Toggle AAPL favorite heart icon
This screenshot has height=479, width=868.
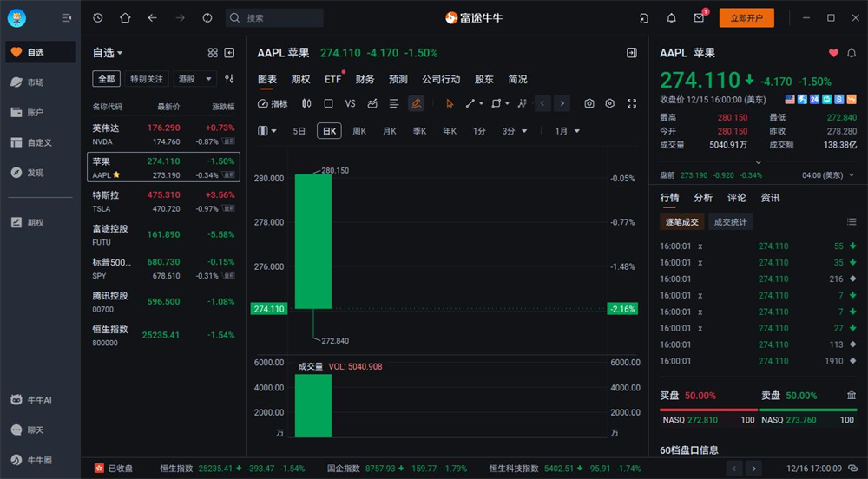point(833,53)
